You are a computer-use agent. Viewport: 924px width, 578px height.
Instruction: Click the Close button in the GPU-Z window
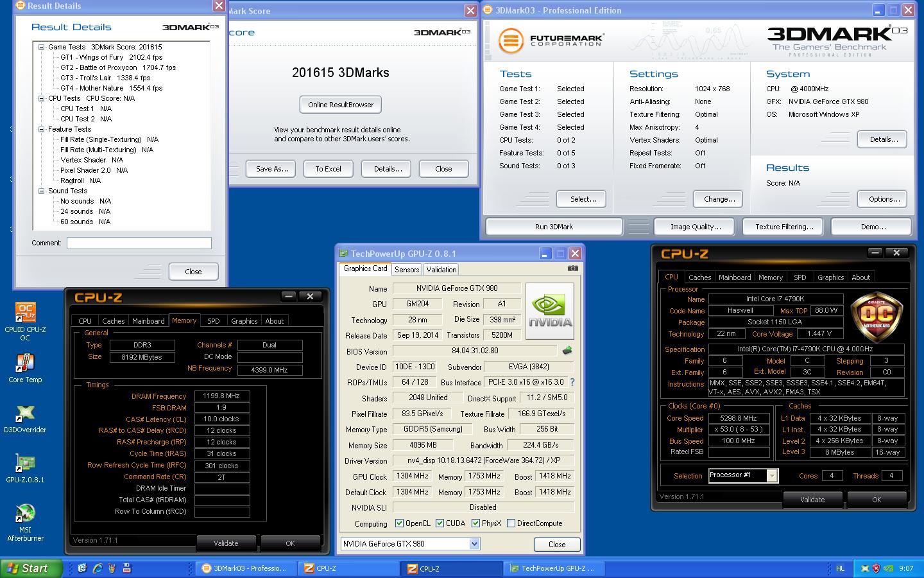click(x=557, y=545)
